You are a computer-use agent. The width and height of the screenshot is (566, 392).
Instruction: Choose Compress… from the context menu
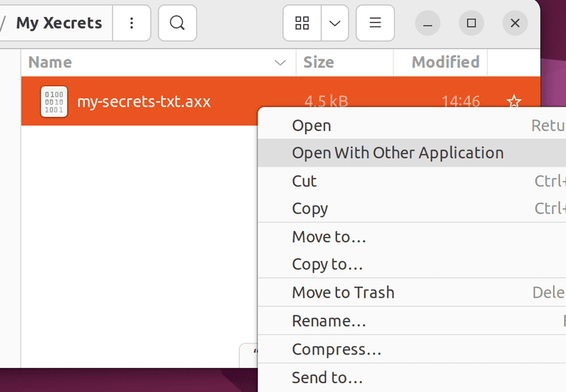click(x=412, y=349)
